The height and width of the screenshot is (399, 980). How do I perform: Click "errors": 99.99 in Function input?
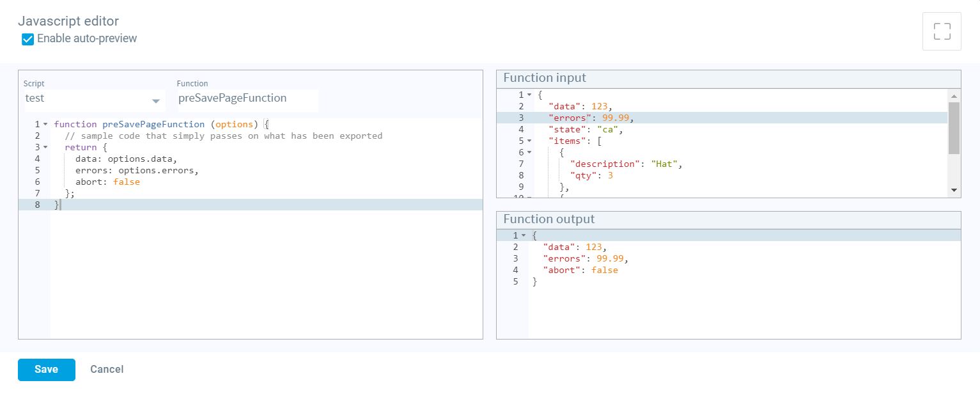(x=591, y=118)
